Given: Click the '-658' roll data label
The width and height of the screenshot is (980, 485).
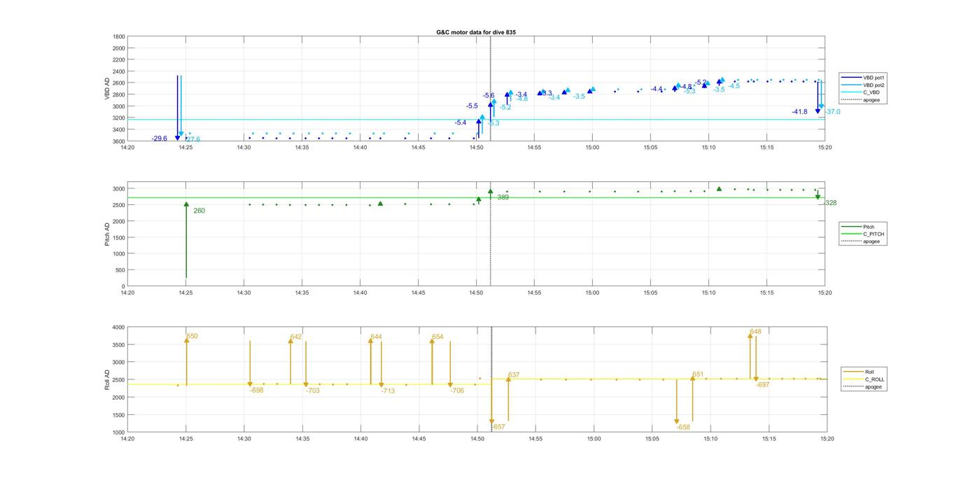Looking at the screenshot, I should coord(683,427).
